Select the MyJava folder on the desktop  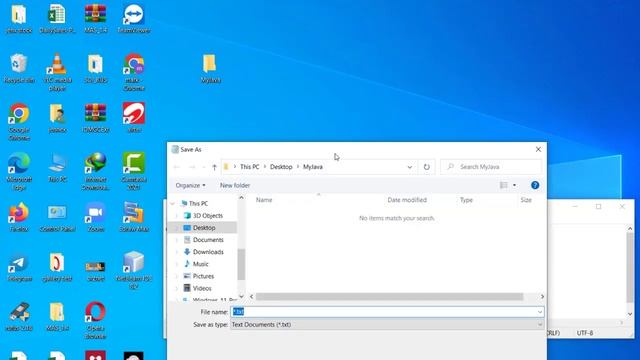click(x=210, y=68)
